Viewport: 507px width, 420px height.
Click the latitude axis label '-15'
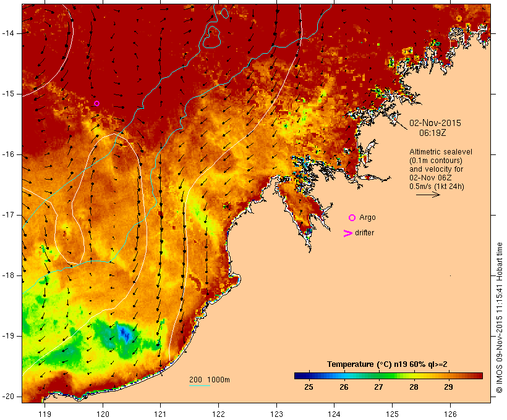[7, 94]
